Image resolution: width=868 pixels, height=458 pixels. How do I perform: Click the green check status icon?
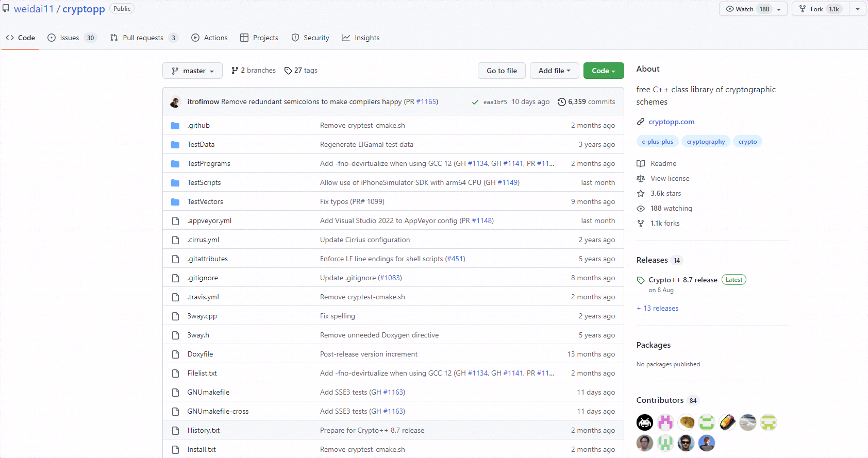coord(475,102)
